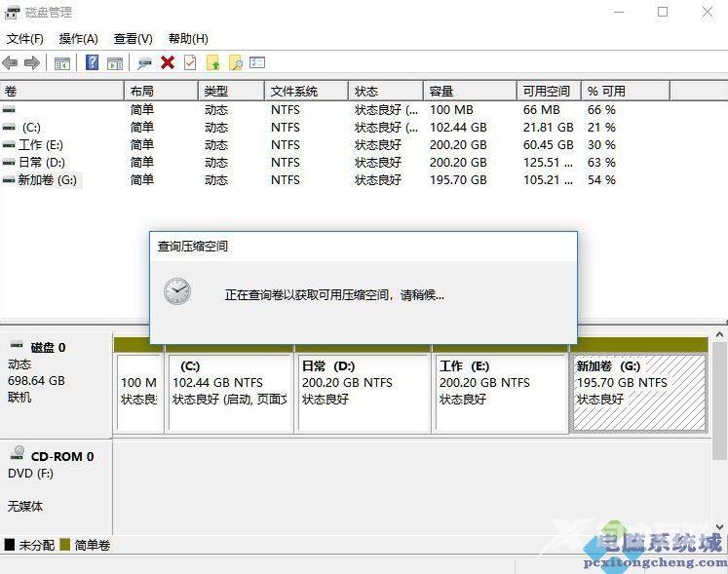Click the Forward arrow toolbar icon
The width and height of the screenshot is (728, 574).
pyautogui.click(x=31, y=62)
